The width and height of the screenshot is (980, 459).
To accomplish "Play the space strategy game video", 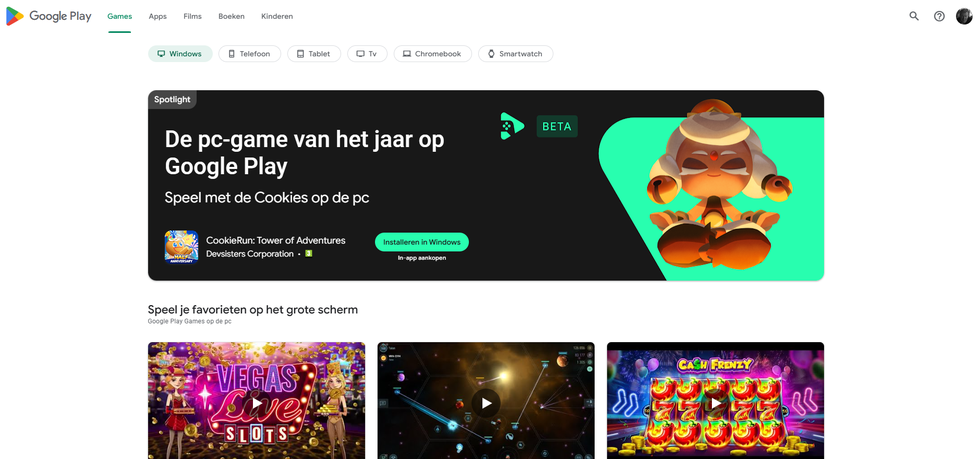I will point(486,403).
